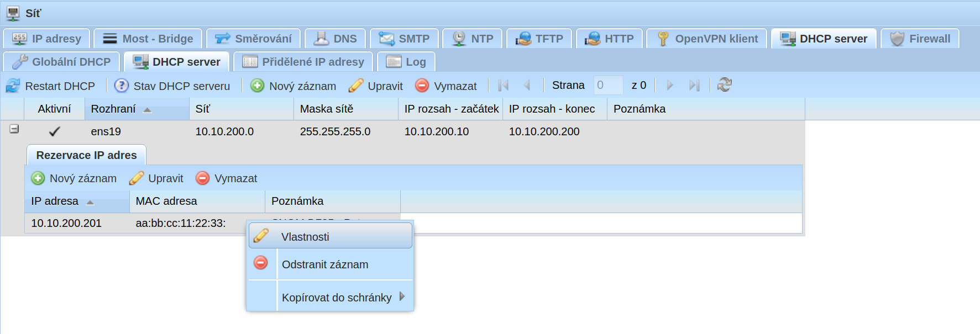Click the 10.10.200.10 range start cell

coord(437,131)
